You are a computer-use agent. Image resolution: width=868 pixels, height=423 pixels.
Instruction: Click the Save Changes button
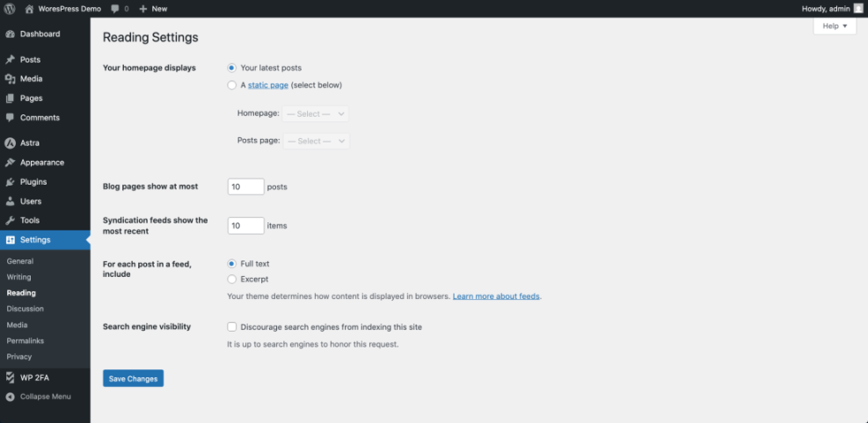click(134, 378)
